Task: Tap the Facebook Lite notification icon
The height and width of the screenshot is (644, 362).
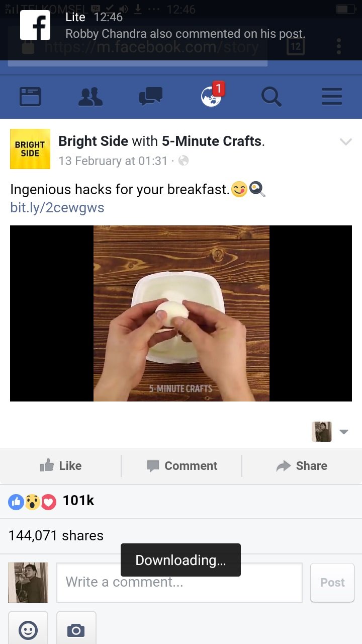Action: 35,25
